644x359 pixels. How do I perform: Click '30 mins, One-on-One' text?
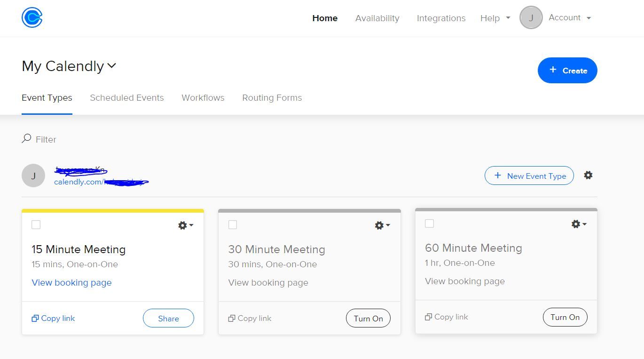tap(273, 264)
